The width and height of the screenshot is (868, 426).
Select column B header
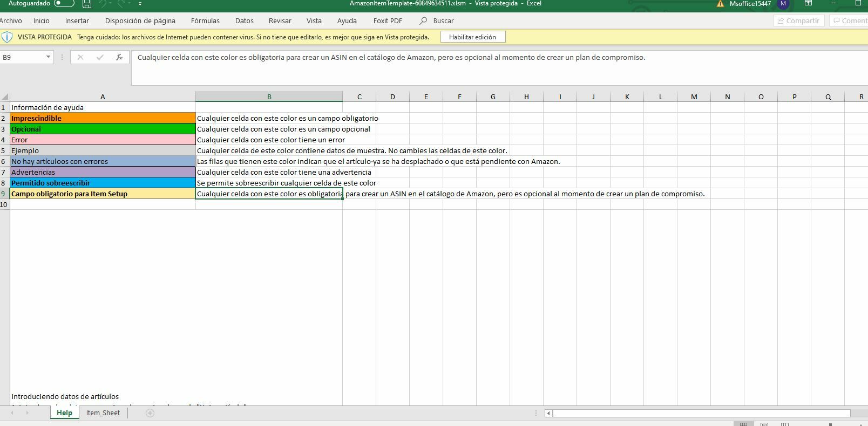pyautogui.click(x=269, y=97)
